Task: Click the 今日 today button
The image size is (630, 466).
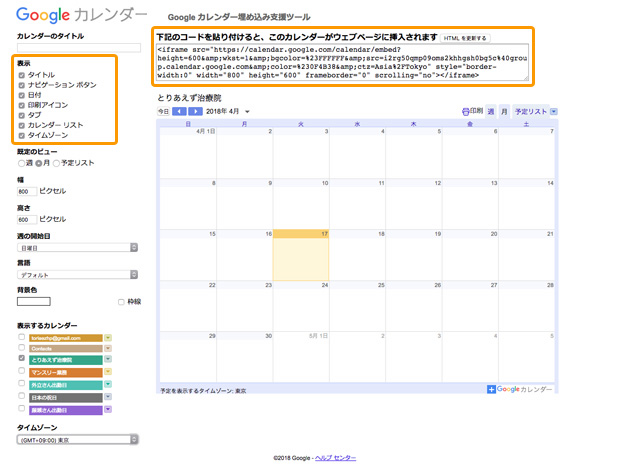Action: [x=163, y=111]
